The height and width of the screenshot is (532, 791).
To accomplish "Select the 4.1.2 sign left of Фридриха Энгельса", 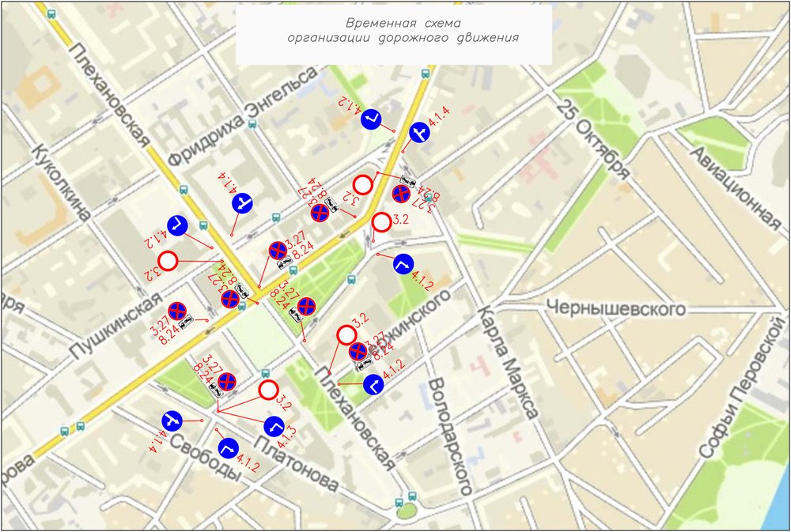I will 177,225.
